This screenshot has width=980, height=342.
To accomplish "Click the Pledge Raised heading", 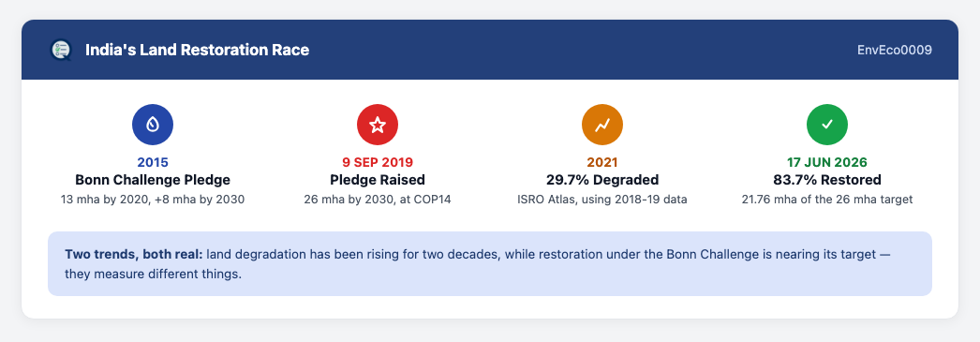I will coord(378,180).
